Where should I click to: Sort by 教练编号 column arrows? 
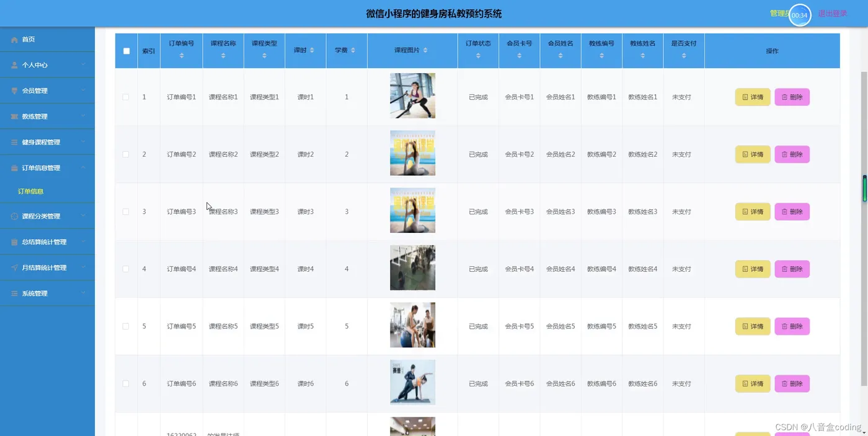[601, 56]
